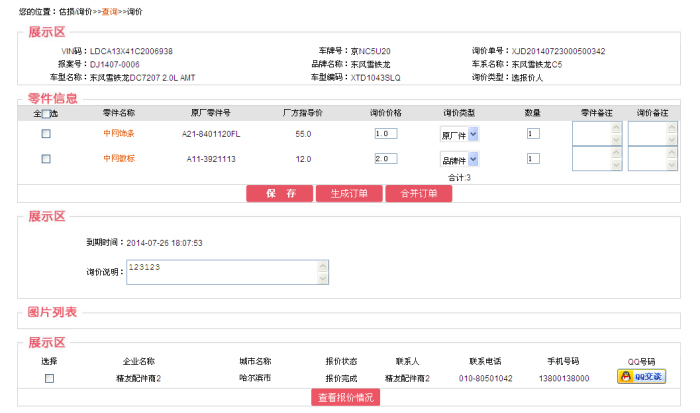Click the 查看报价情况 button

pyautogui.click(x=346, y=397)
